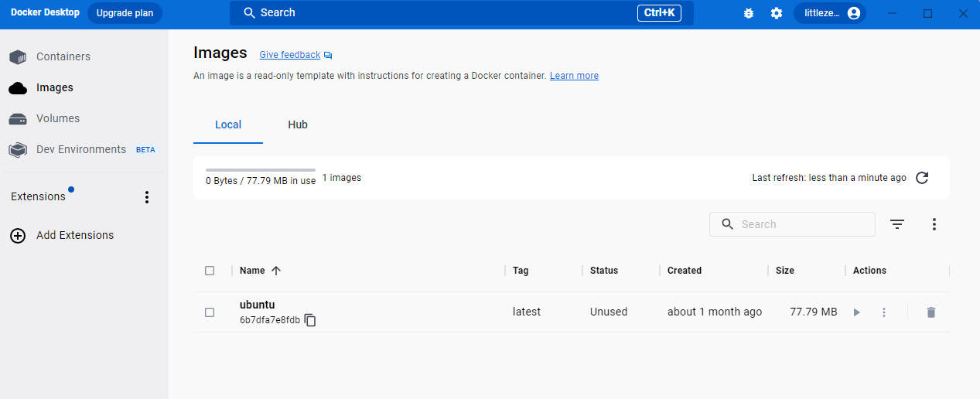
Task: Click the user avatar icon
Action: 854,13
